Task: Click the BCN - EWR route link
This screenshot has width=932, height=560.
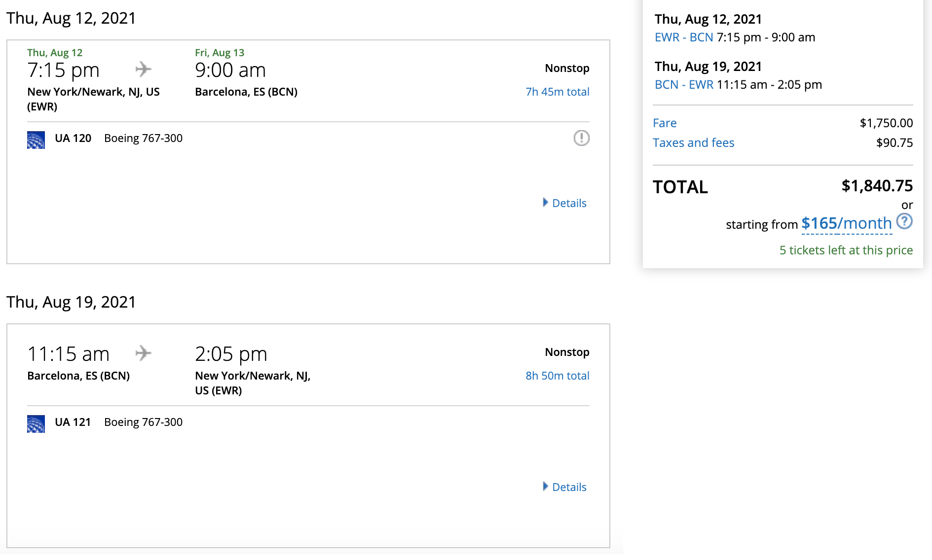Action: click(x=684, y=85)
